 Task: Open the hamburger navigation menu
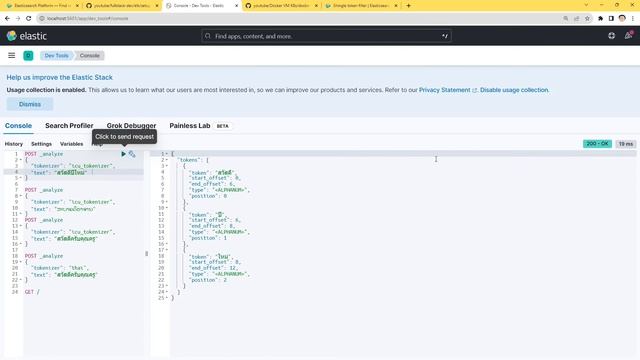[11, 56]
